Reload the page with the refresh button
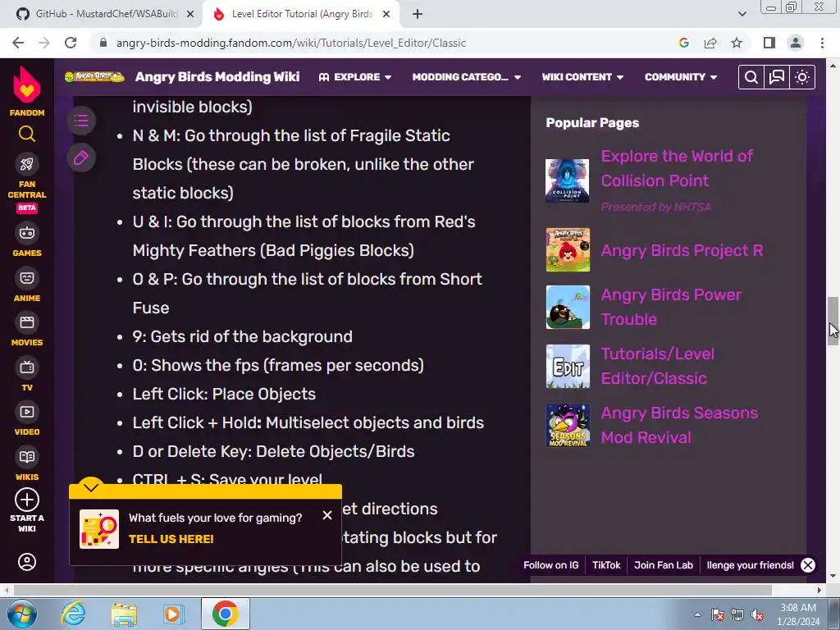The height and width of the screenshot is (630, 840). click(x=71, y=43)
